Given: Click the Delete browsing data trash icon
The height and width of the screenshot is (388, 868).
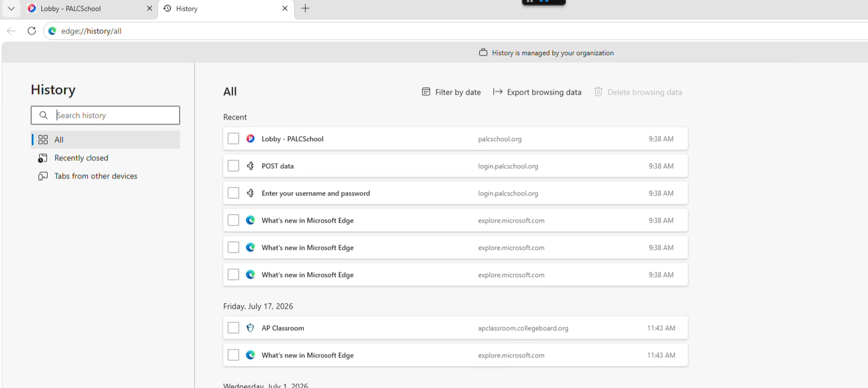Looking at the screenshot, I should click(x=598, y=92).
